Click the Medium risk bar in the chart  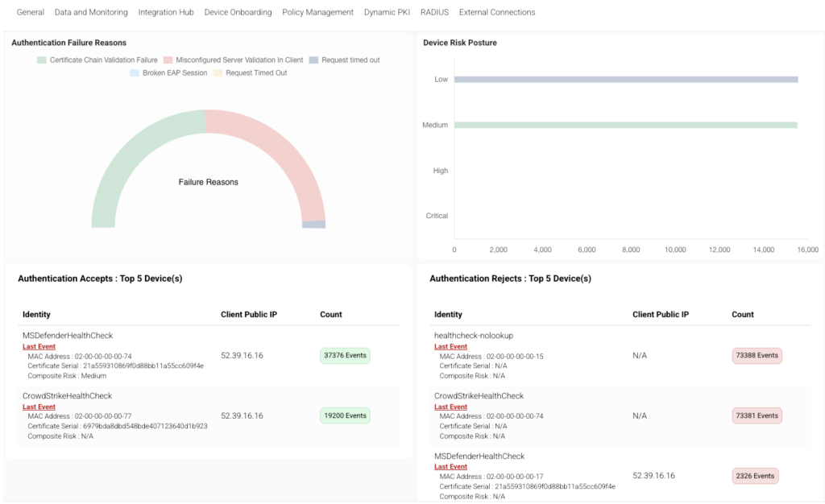625,125
